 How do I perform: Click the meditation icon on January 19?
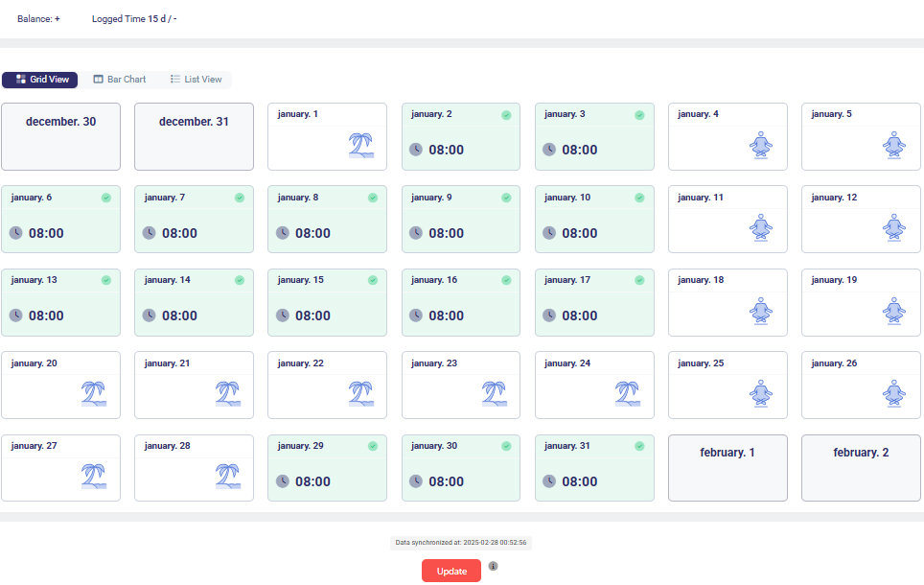coord(893,312)
